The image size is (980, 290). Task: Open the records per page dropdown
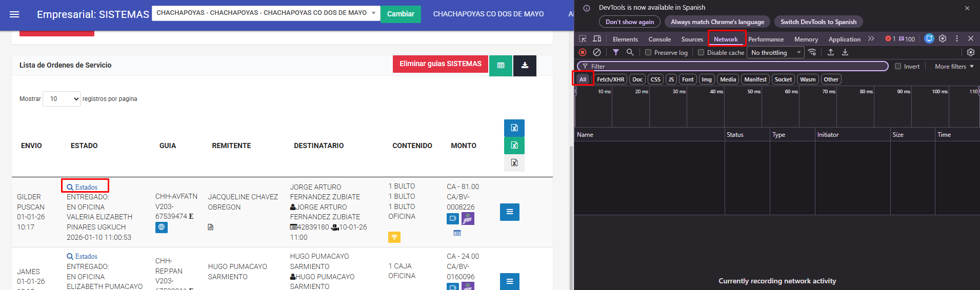(62, 99)
